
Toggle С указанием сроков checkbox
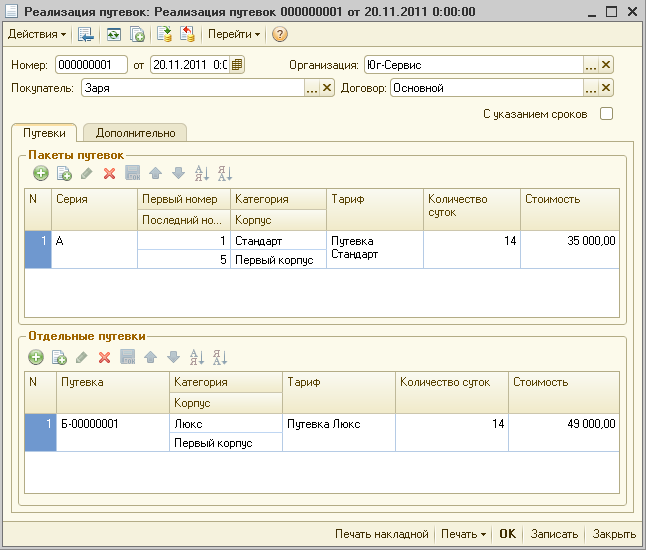[x=606, y=114]
